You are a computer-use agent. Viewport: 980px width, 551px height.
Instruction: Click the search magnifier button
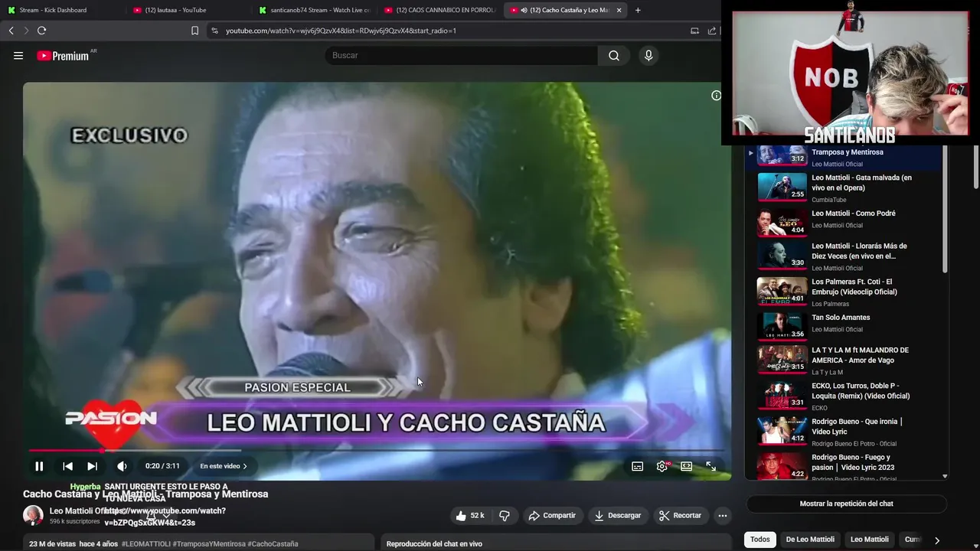point(614,55)
